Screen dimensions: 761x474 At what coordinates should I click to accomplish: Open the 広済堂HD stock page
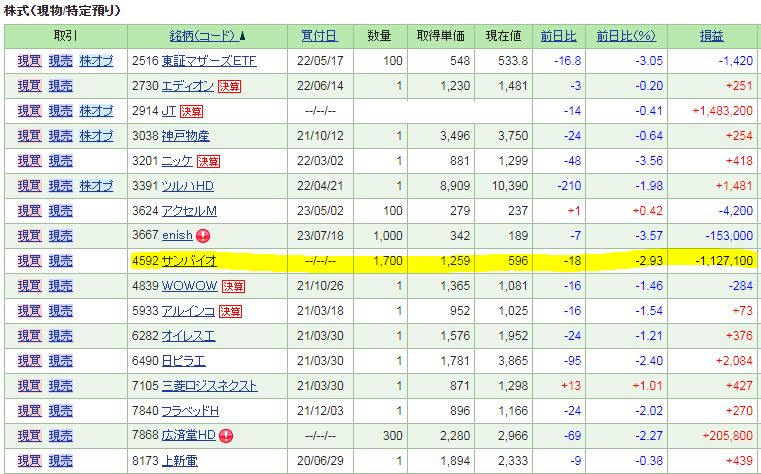[x=188, y=435]
